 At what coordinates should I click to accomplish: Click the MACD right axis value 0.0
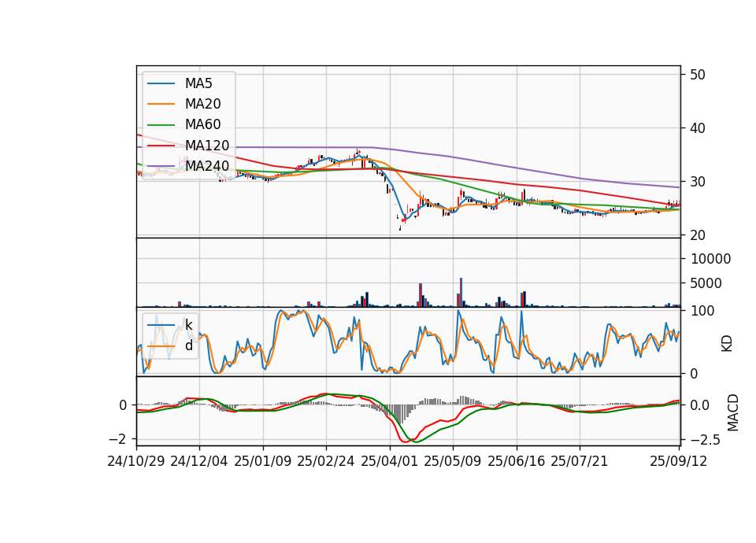tap(699, 405)
